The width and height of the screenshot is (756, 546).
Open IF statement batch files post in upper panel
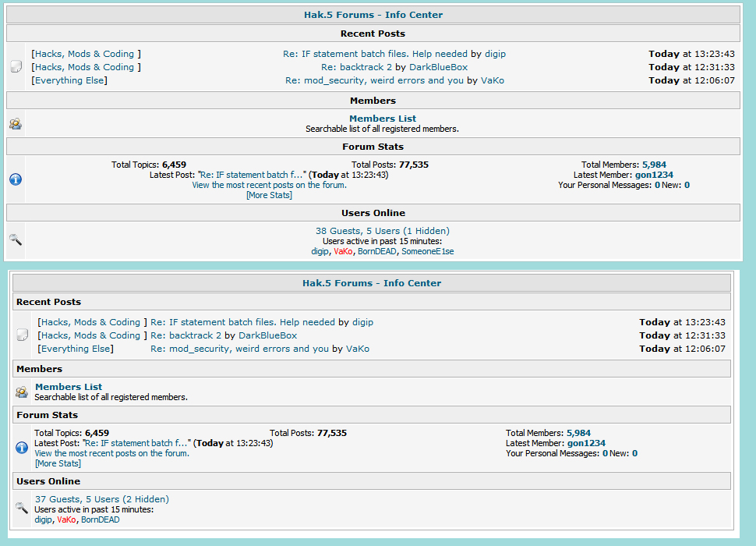375,54
